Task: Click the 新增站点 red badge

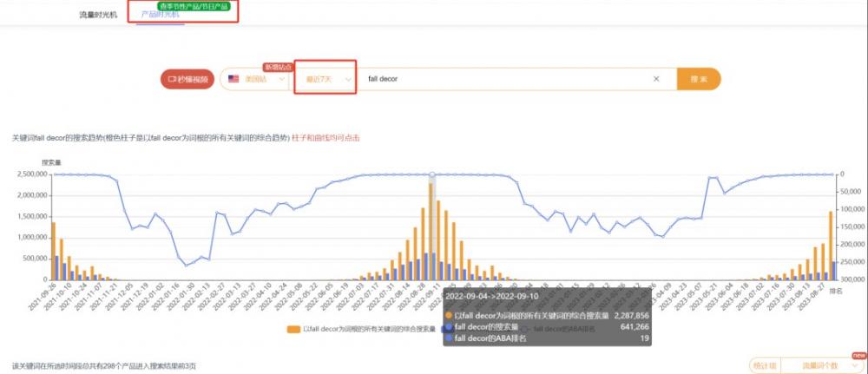Action: click(278, 67)
